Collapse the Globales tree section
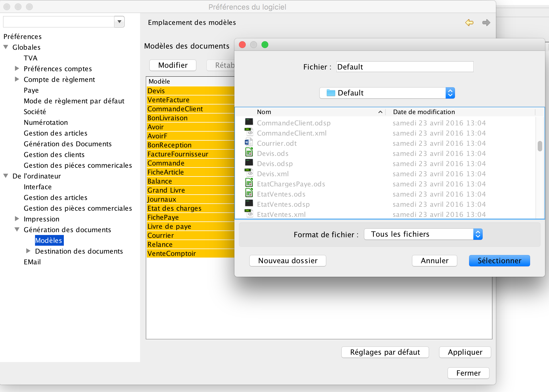Image resolution: width=549 pixels, height=392 pixels. [x=6, y=47]
